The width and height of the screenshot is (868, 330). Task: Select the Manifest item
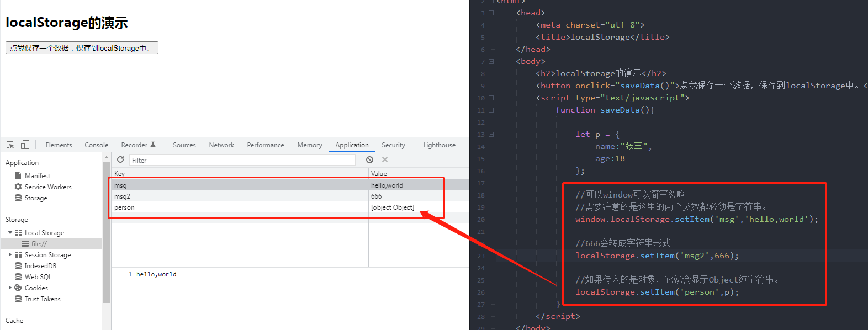(38, 175)
